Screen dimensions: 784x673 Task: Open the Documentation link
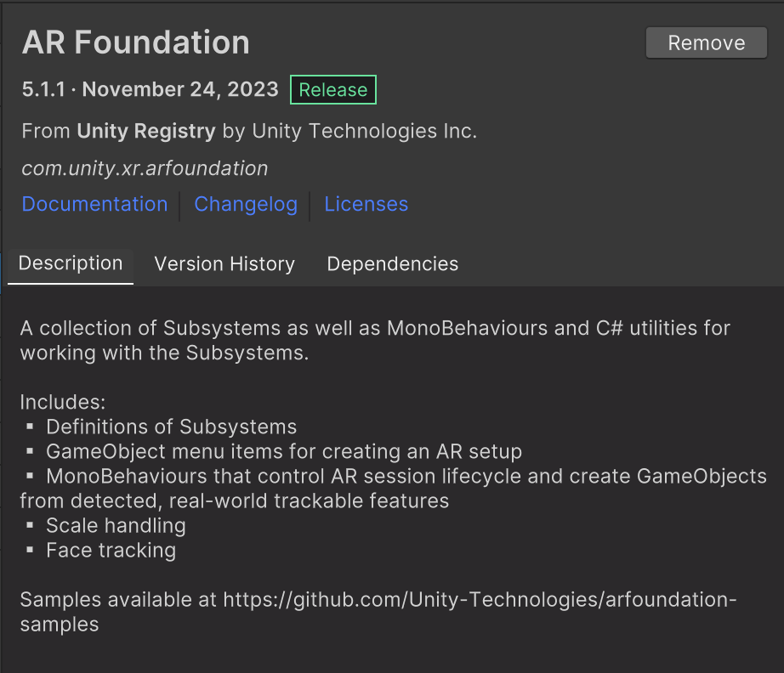click(94, 204)
